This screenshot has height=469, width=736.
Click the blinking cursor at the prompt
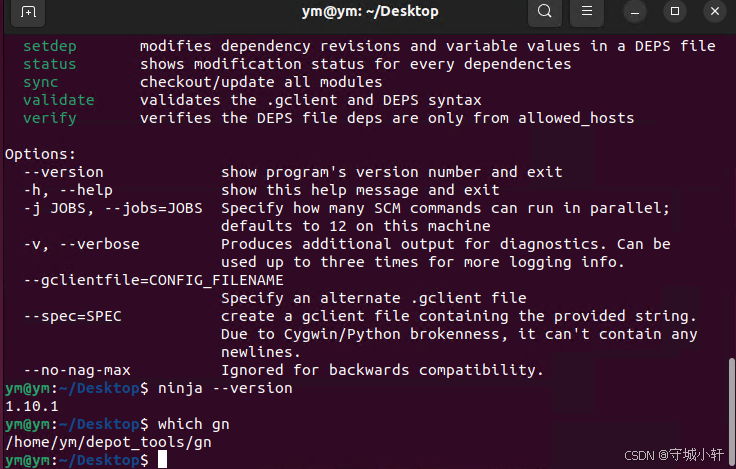pyautogui.click(x=162, y=459)
